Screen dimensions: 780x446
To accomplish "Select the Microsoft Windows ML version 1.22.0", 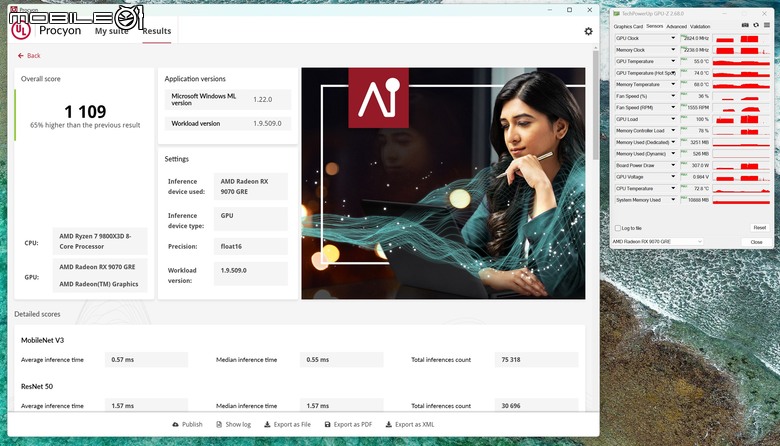I will [x=263, y=99].
